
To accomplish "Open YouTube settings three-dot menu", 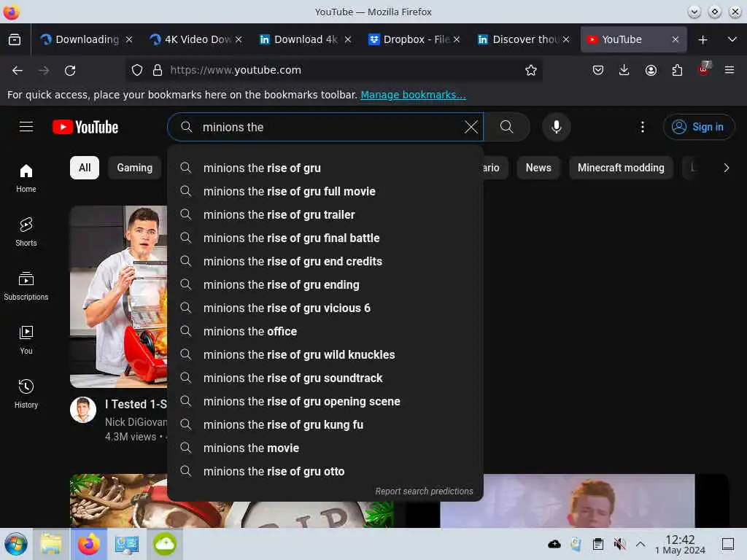I will click(642, 127).
